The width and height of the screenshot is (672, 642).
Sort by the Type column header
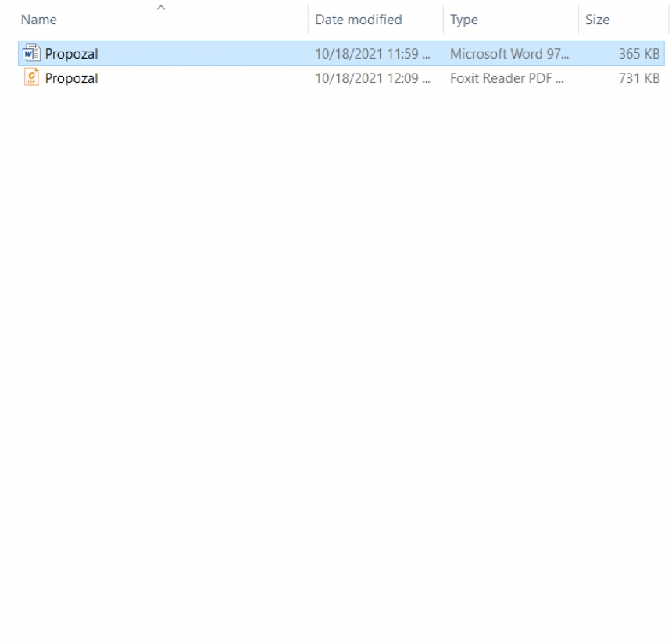pyautogui.click(x=463, y=20)
